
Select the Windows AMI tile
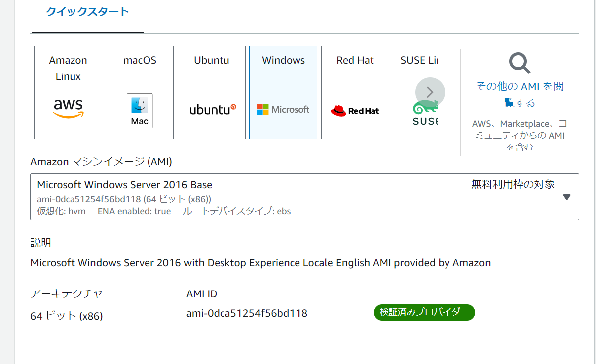[x=283, y=92]
